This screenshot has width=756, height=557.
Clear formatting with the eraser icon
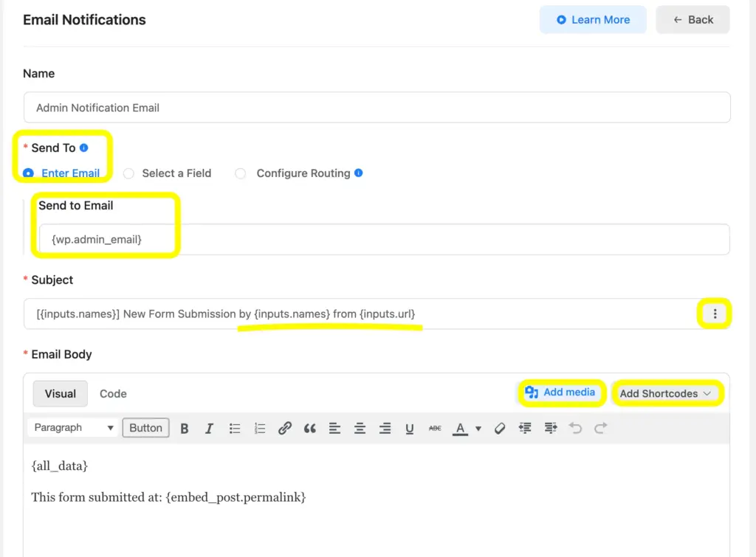click(500, 428)
